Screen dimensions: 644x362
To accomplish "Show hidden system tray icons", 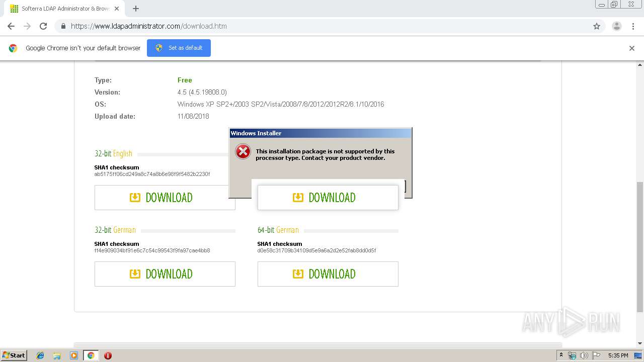I will (561, 355).
